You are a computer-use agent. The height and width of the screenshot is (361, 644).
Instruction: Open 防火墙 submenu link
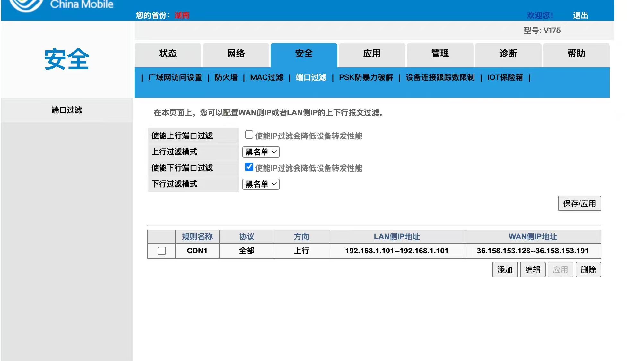coord(226,77)
